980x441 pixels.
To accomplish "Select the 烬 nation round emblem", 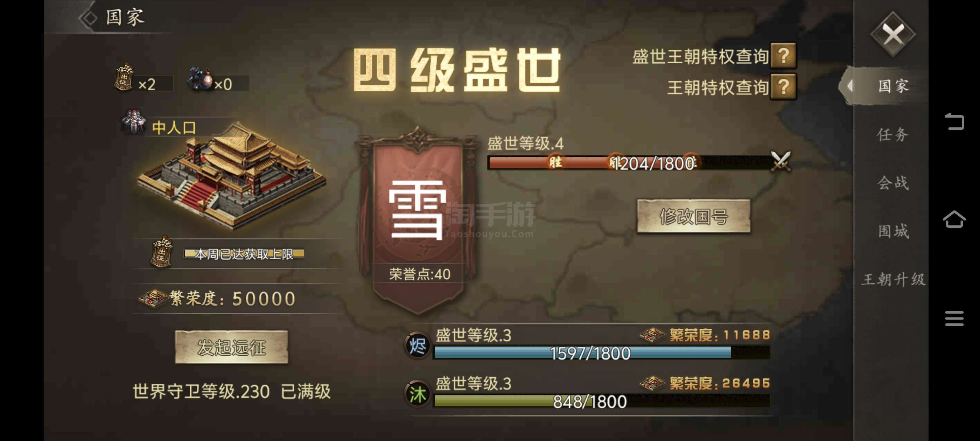I will coord(417,345).
